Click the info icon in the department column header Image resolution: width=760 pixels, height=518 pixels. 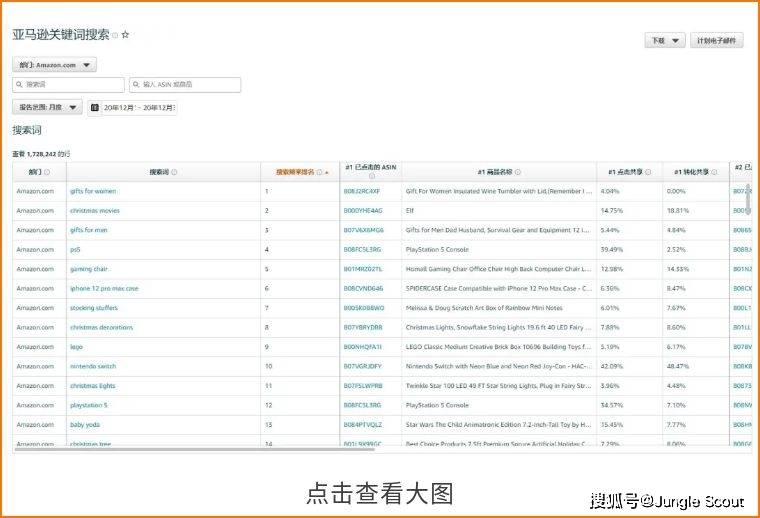(47, 172)
